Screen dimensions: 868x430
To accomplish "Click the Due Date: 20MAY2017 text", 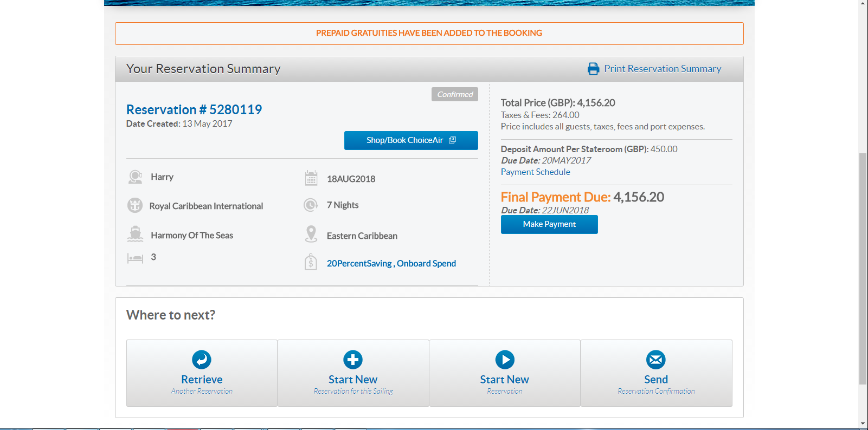I will (546, 161).
